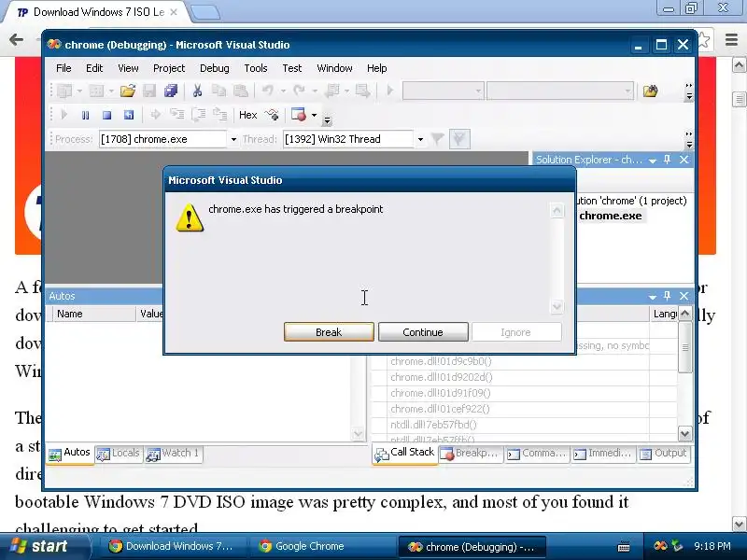Open the Debug menu
747x560 pixels.
coord(215,68)
